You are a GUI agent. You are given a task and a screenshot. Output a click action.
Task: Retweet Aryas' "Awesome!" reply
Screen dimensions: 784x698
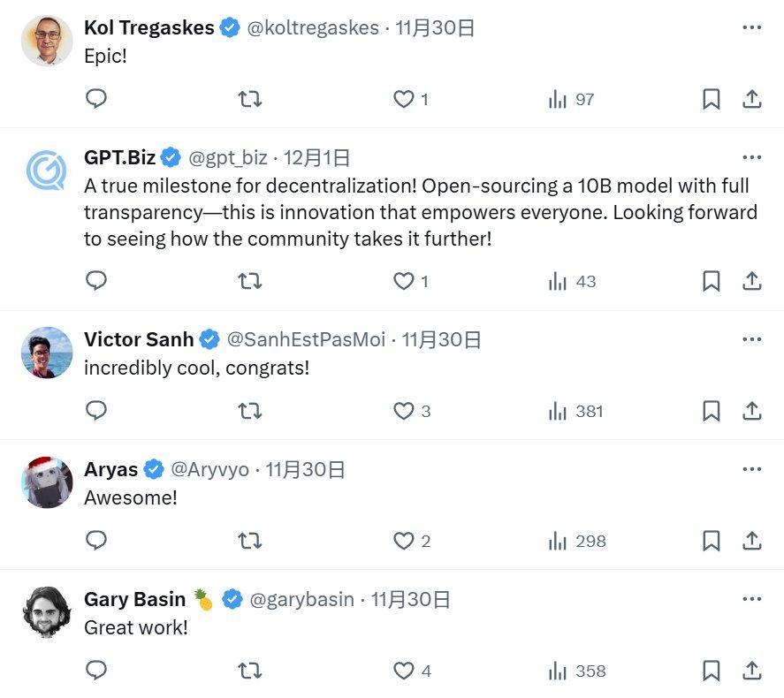click(249, 541)
